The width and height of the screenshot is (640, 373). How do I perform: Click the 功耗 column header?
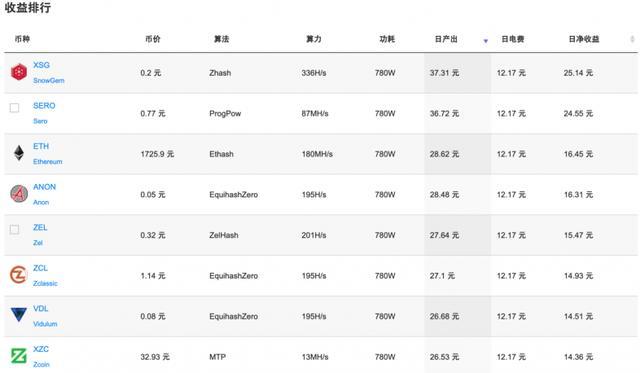pos(387,39)
